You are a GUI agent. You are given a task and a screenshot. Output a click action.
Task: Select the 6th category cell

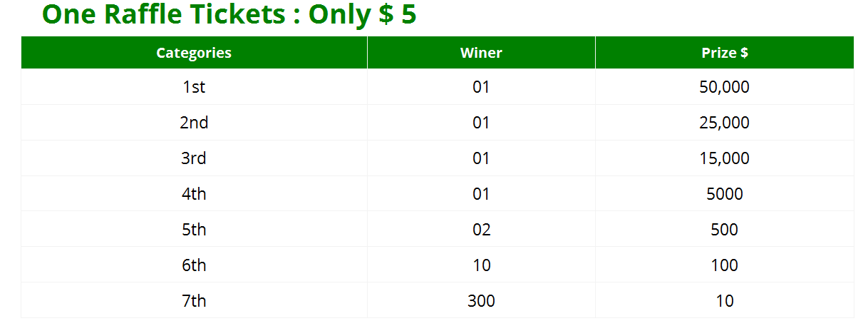(x=194, y=265)
